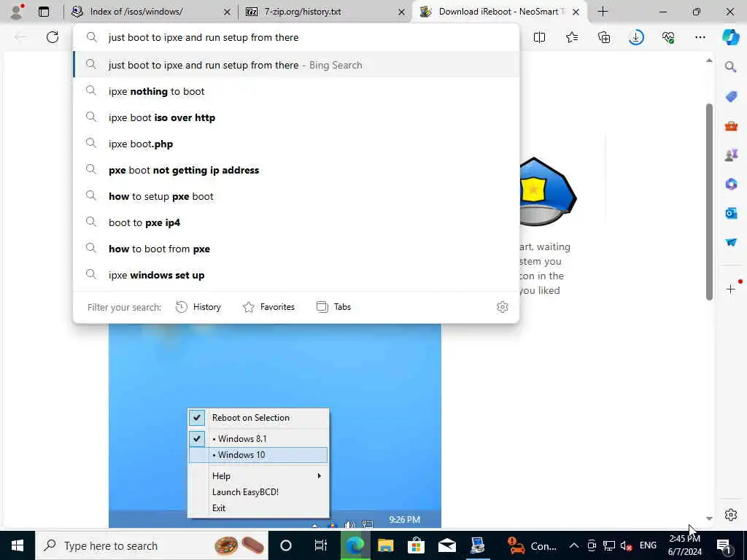Screen dimensions: 747x560
Task: Open the ENG language indicator
Action: pos(648,545)
